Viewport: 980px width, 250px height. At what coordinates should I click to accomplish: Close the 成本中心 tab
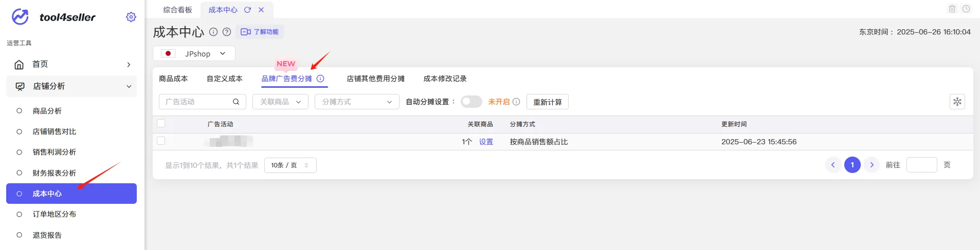(261, 10)
